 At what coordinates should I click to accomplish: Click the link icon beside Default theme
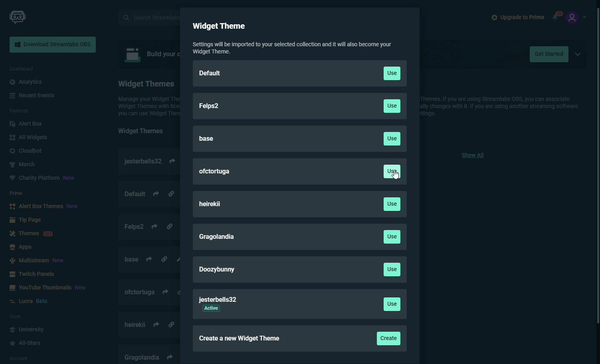tap(171, 194)
